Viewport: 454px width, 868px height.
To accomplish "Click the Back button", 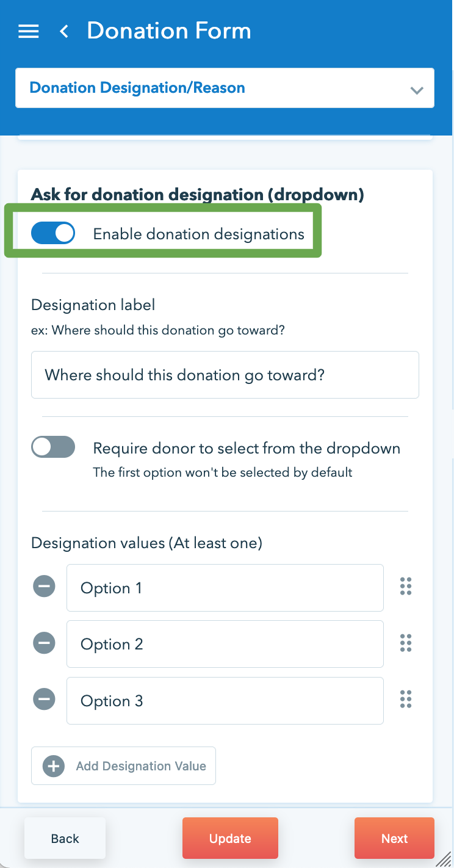I will tap(65, 838).
